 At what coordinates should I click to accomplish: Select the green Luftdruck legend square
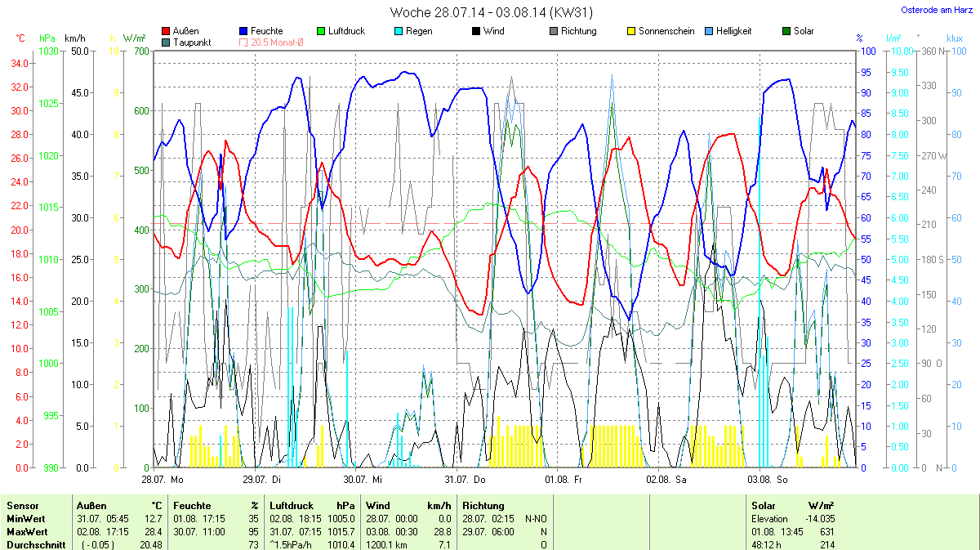[x=322, y=32]
